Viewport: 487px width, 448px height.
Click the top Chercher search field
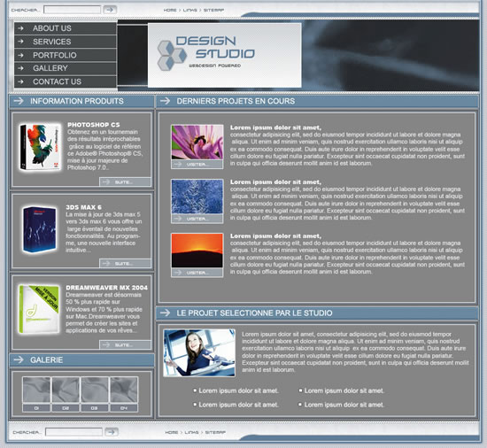72,10
